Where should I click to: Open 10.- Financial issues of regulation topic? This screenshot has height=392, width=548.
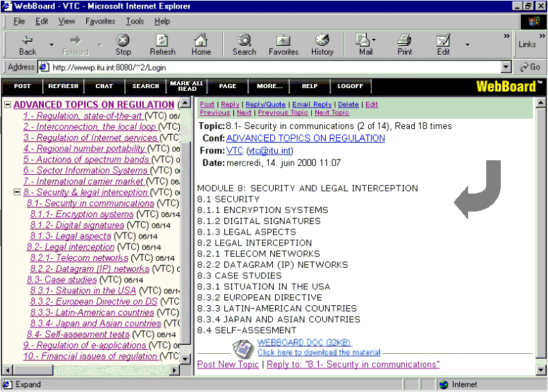pos(91,357)
